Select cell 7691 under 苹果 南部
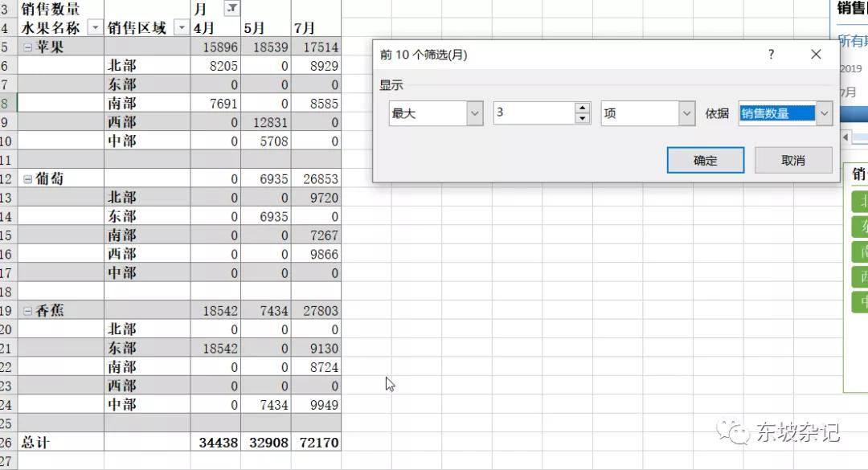868x470 pixels. [x=215, y=104]
